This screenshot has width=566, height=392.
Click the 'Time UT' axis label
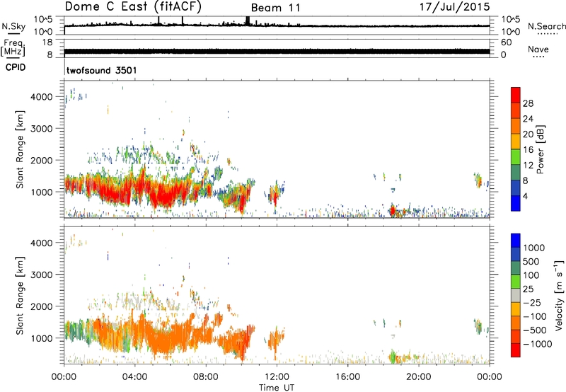[277, 387]
